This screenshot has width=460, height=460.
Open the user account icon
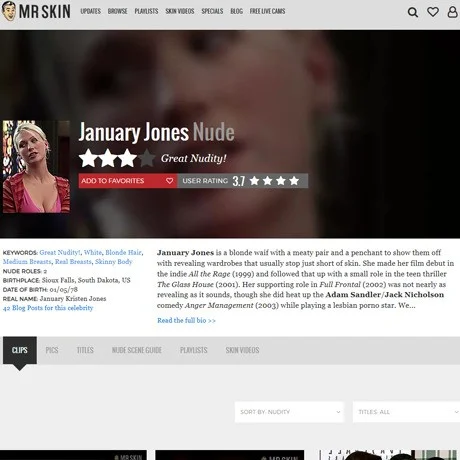pyautogui.click(x=452, y=12)
